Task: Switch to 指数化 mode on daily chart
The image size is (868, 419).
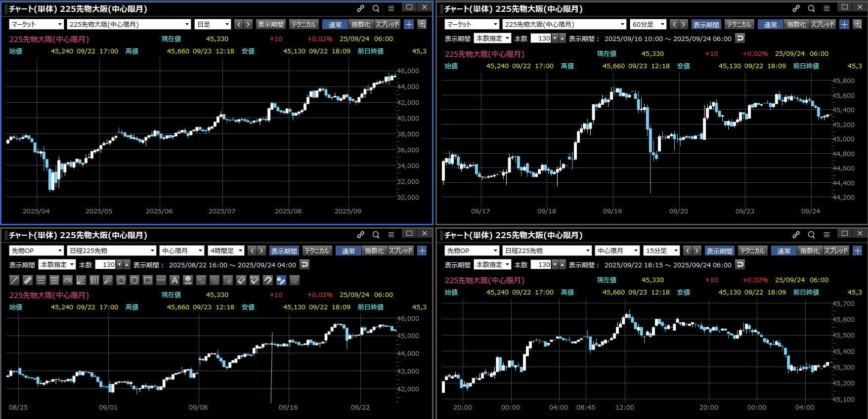Action: (361, 24)
